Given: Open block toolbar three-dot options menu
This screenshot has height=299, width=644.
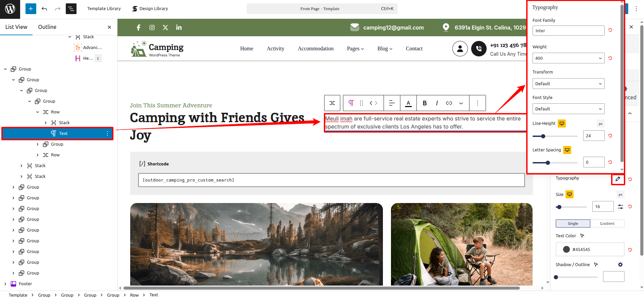Looking at the screenshot, I should pos(477,103).
